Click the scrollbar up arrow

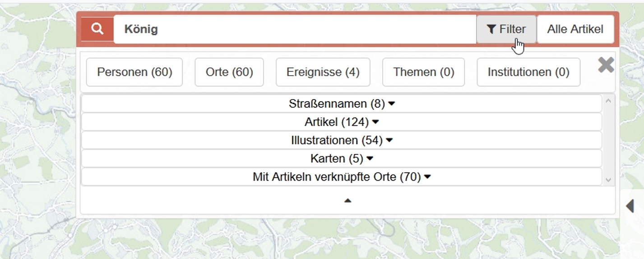click(x=608, y=100)
